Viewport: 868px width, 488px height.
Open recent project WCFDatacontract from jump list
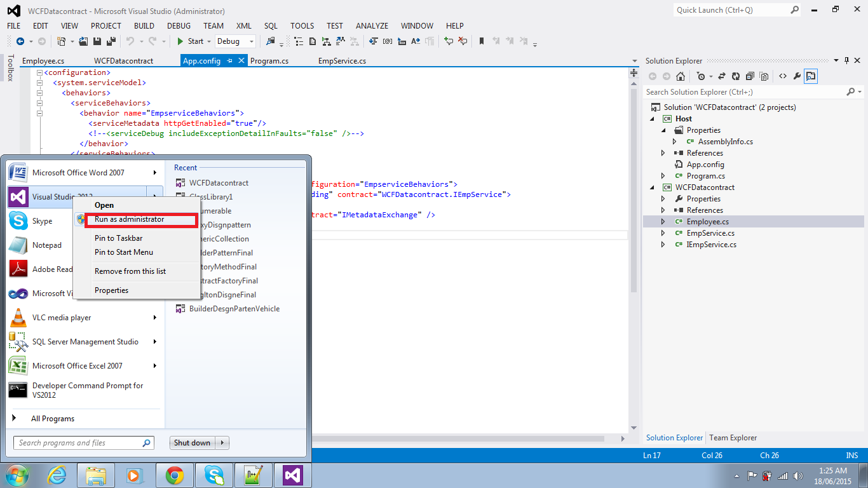219,183
